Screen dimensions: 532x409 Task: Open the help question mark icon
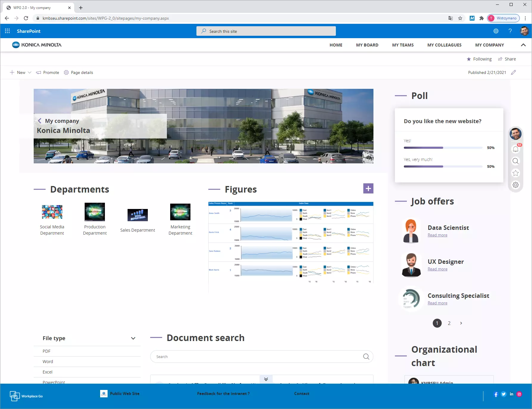[510, 31]
